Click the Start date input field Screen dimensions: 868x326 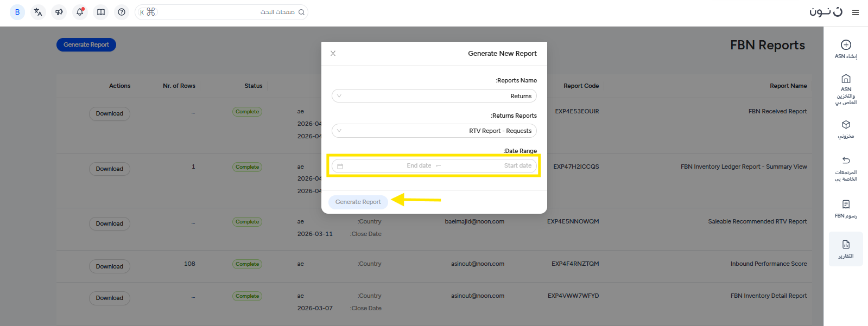click(510, 166)
